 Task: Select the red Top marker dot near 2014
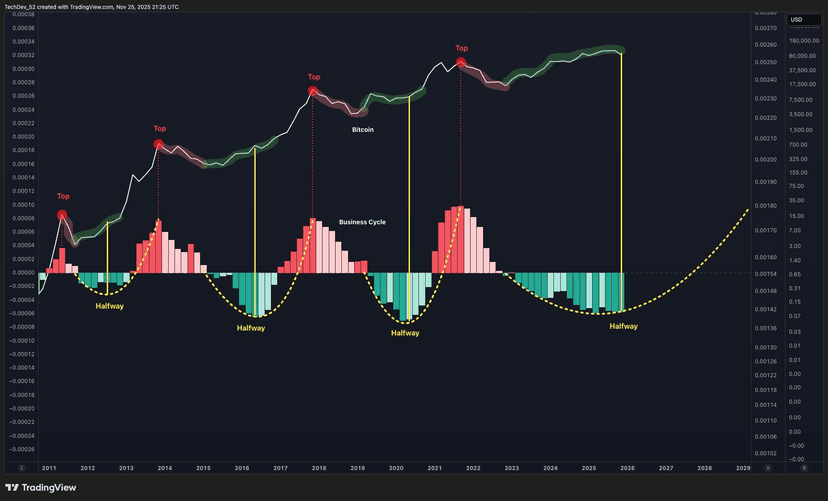(158, 145)
